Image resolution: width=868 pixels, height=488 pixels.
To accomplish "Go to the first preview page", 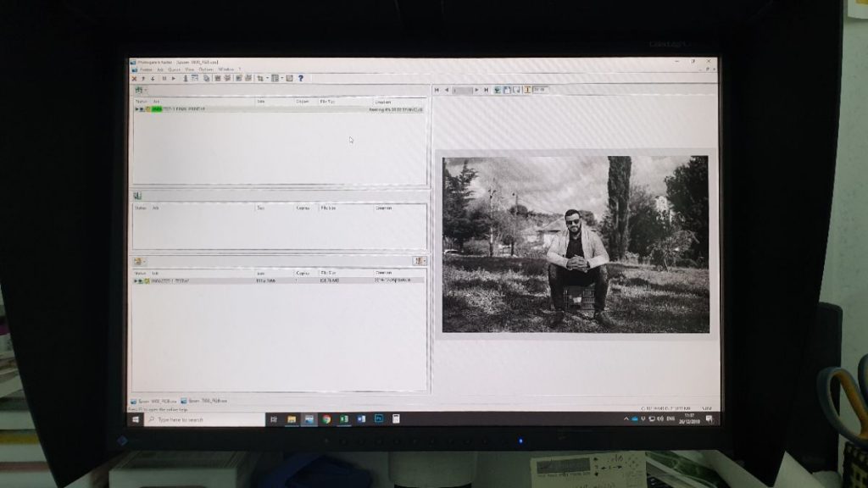I will pos(437,89).
